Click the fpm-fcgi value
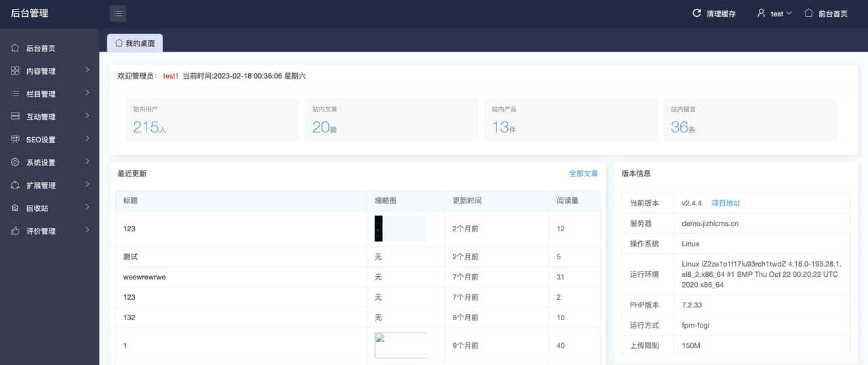Viewport: 868px width, 365px height. [695, 326]
